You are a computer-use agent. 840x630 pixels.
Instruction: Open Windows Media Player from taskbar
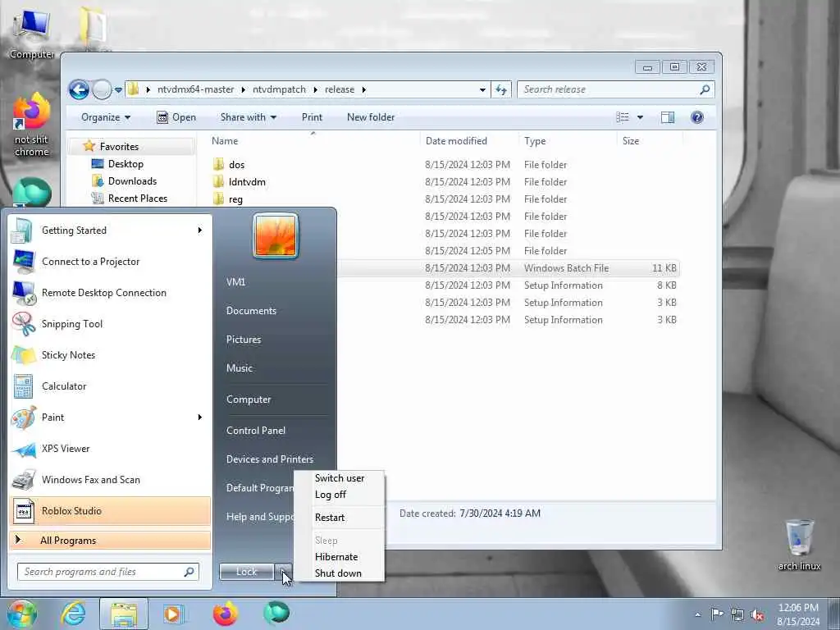tap(172, 614)
